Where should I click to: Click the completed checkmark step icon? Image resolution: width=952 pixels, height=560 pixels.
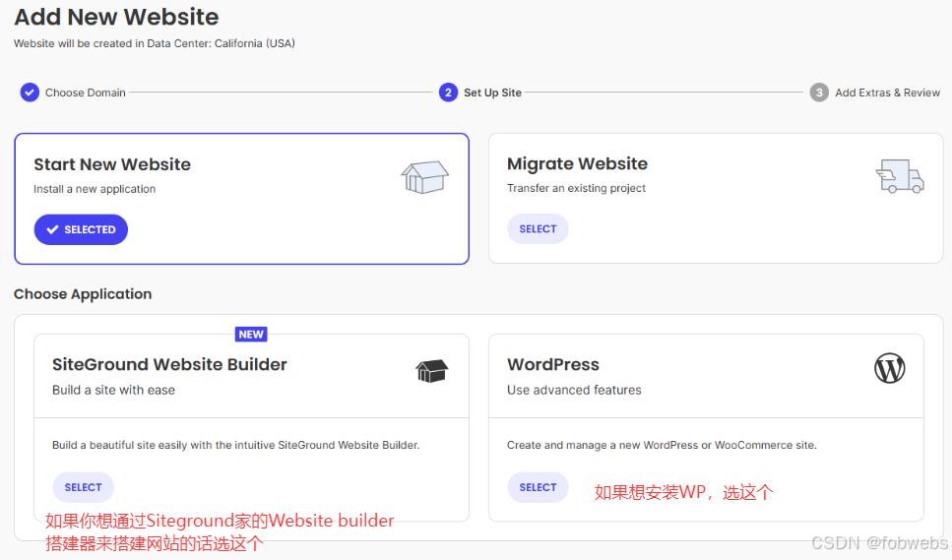tap(30, 93)
